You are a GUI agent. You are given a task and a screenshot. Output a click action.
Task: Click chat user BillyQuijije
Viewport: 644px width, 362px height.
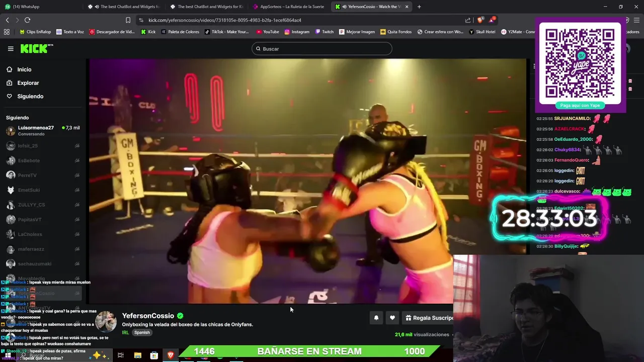(566, 246)
